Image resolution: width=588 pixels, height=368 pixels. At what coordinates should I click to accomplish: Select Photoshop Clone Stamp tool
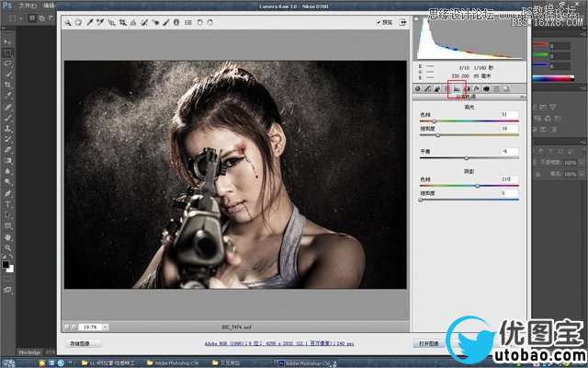[8, 128]
